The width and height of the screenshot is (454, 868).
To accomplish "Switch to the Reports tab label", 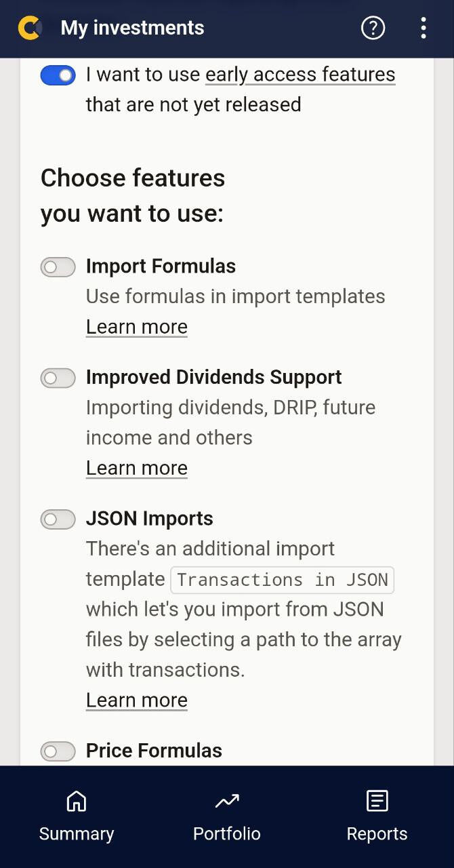I will (x=377, y=834).
